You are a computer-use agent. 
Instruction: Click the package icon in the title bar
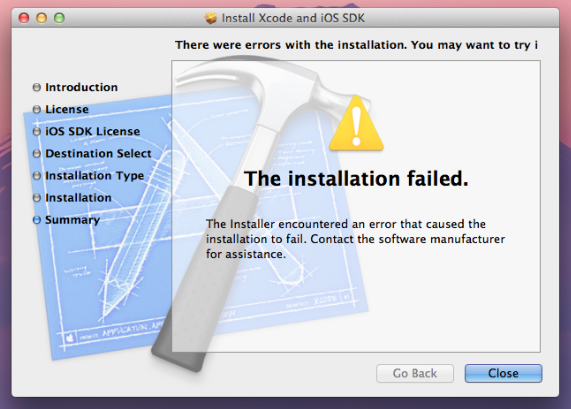click(x=210, y=18)
